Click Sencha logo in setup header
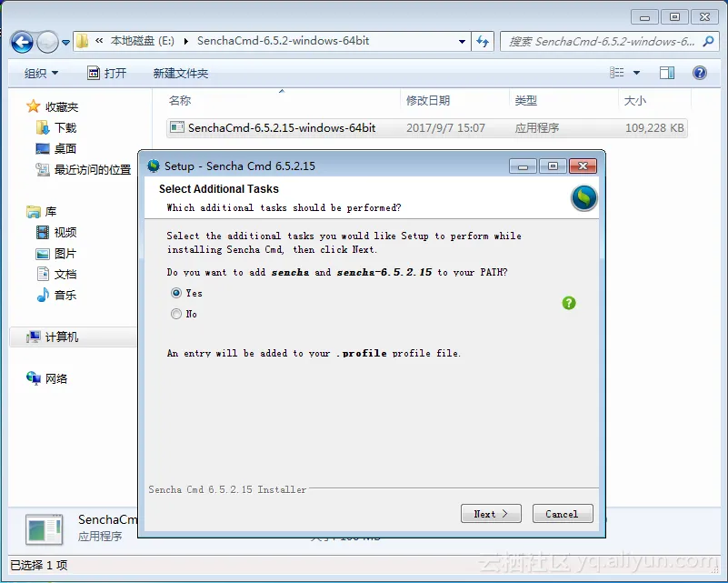 (584, 198)
